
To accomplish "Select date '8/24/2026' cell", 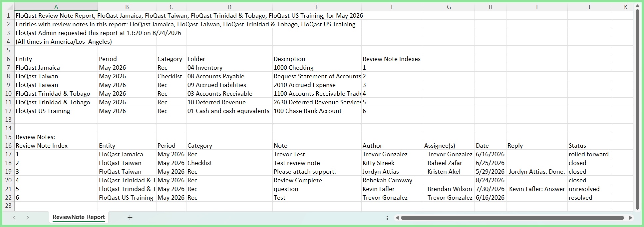I will 490,180.
